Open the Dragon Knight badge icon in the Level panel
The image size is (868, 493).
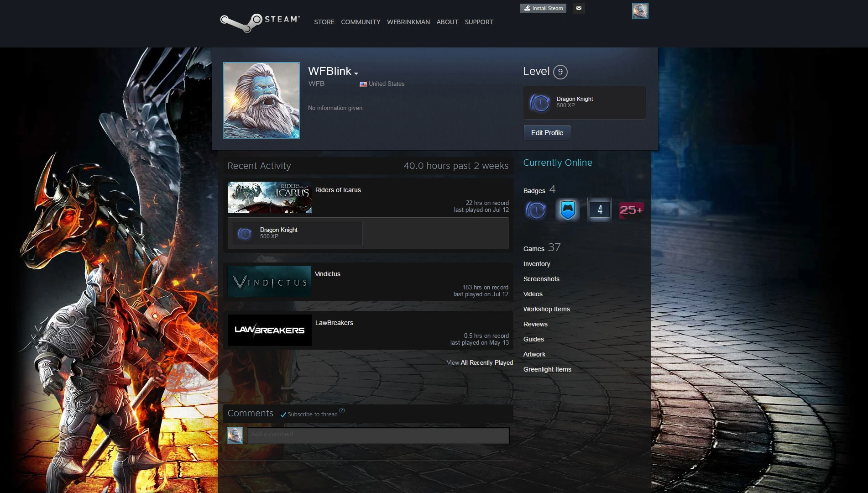click(540, 103)
